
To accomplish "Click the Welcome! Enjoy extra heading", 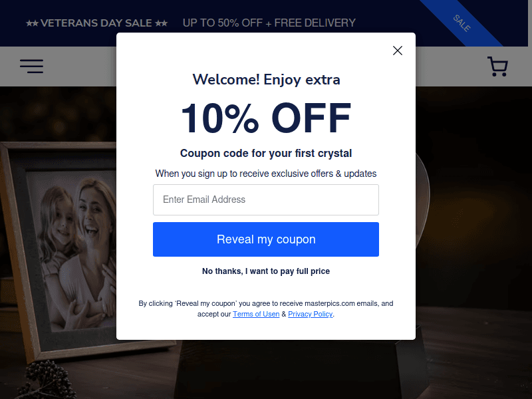I will coord(266,80).
